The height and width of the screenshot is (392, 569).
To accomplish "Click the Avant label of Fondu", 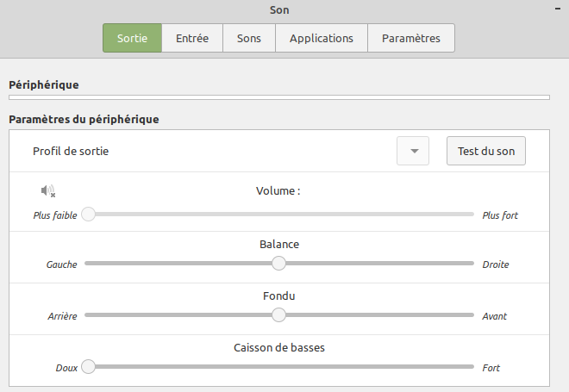I will pyautogui.click(x=495, y=316).
